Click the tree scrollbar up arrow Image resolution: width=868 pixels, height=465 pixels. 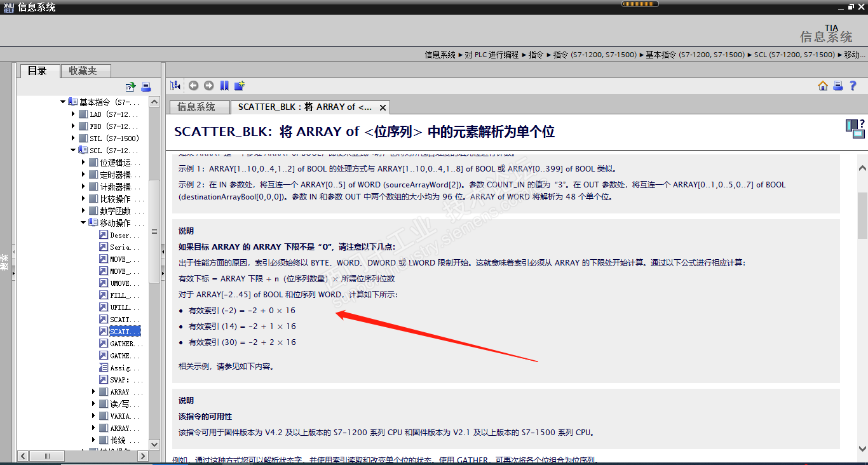click(154, 102)
